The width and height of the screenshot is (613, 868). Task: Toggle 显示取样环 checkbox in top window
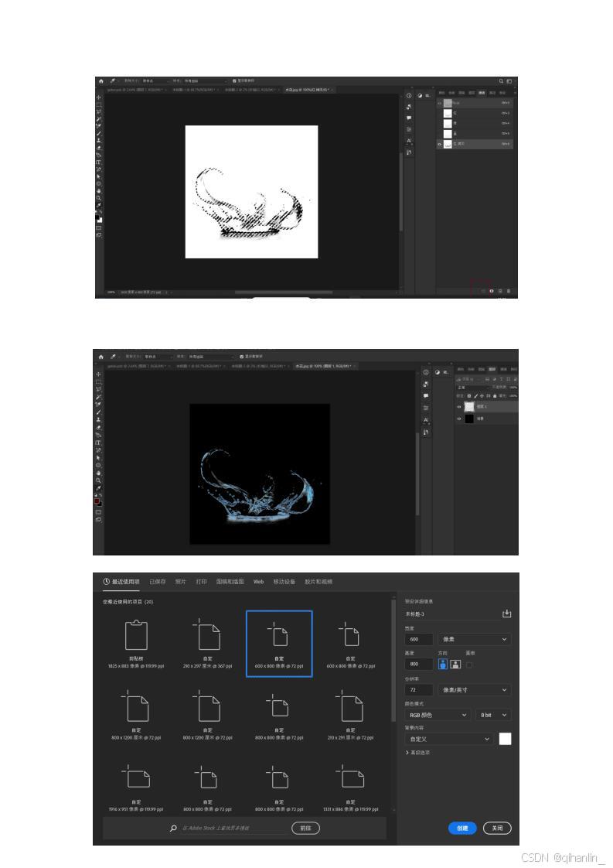[x=234, y=80]
